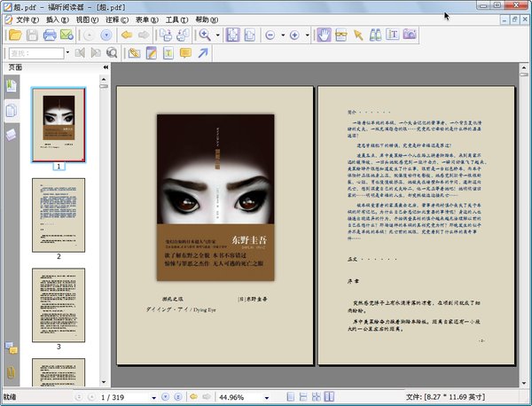Expand the zoom tool dropdown arrow
This screenshot has width=532, height=406.
[217, 35]
